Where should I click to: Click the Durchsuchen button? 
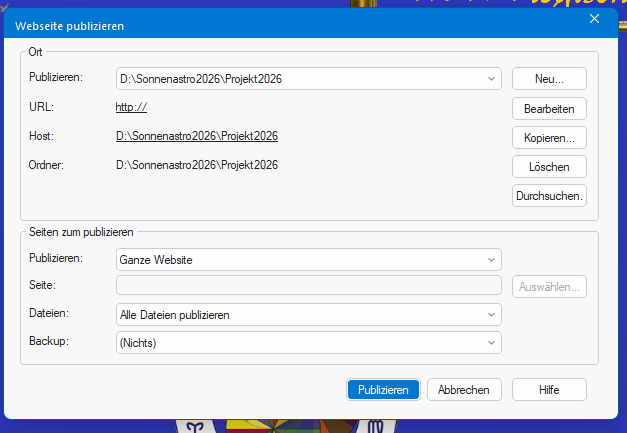pyautogui.click(x=549, y=196)
